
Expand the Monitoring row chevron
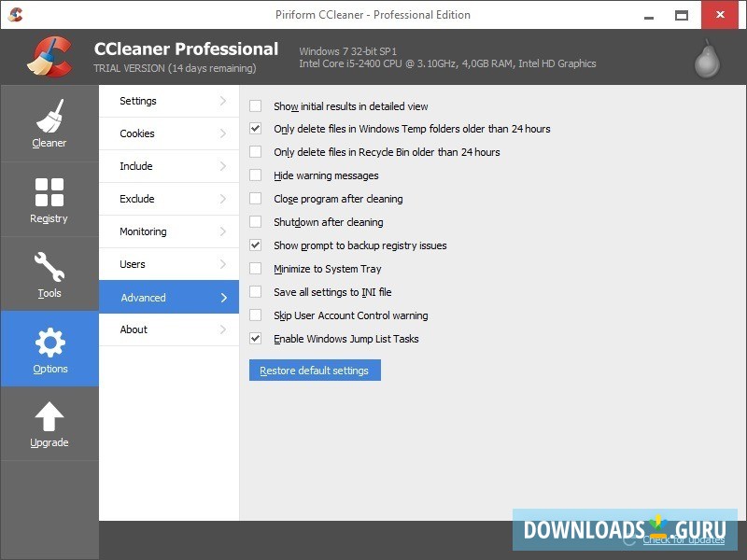pyautogui.click(x=223, y=231)
